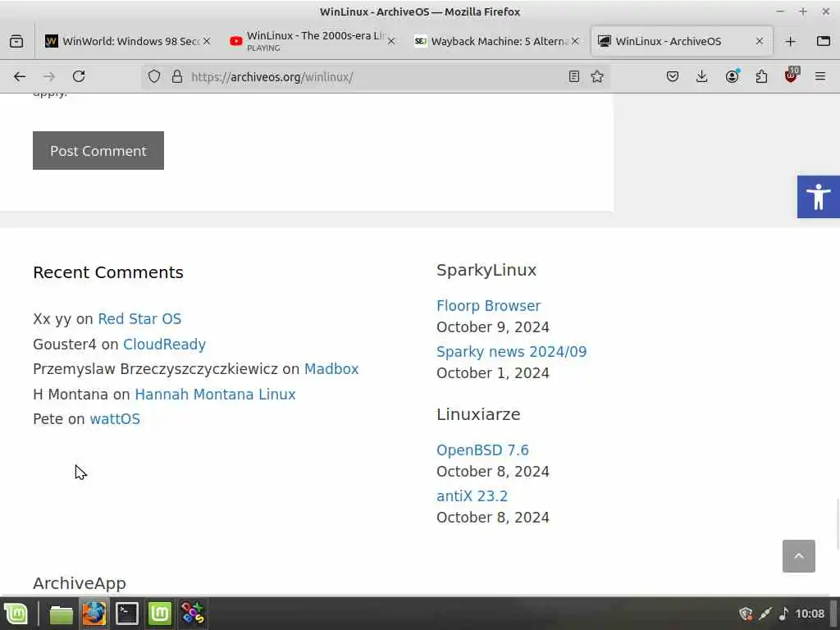
Task: Click the October 9, 2024 date text
Action: (493, 327)
